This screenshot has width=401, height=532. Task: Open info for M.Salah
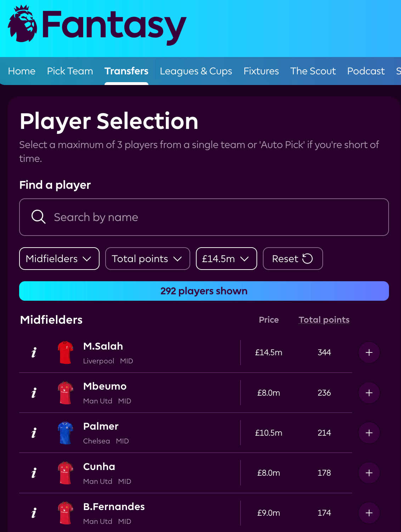click(x=34, y=352)
